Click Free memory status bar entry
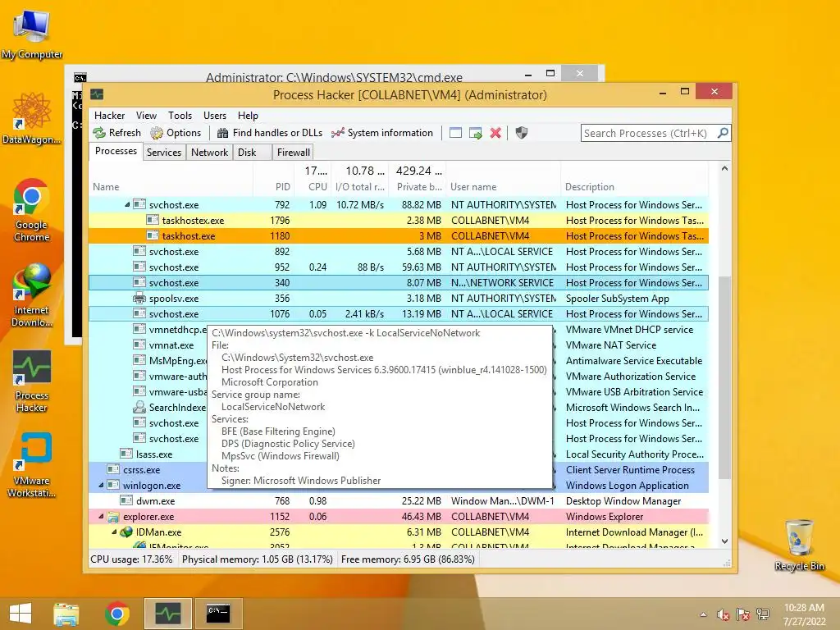This screenshot has width=840, height=630. coord(408,559)
